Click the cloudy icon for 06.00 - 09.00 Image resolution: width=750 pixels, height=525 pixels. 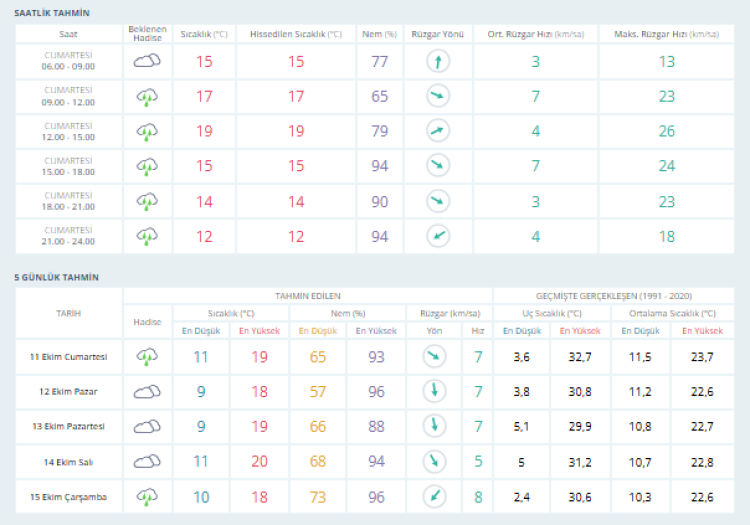148,62
